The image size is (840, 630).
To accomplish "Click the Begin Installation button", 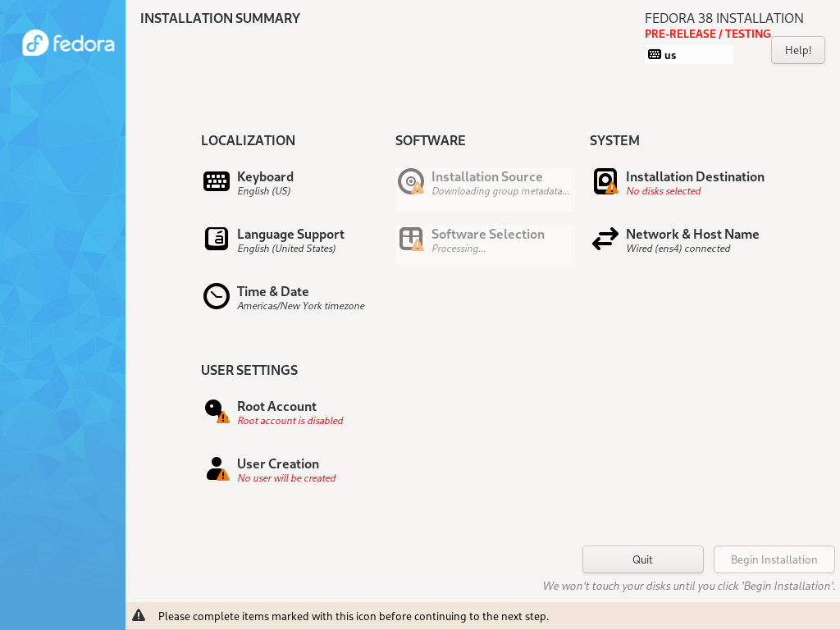I will (x=774, y=559).
